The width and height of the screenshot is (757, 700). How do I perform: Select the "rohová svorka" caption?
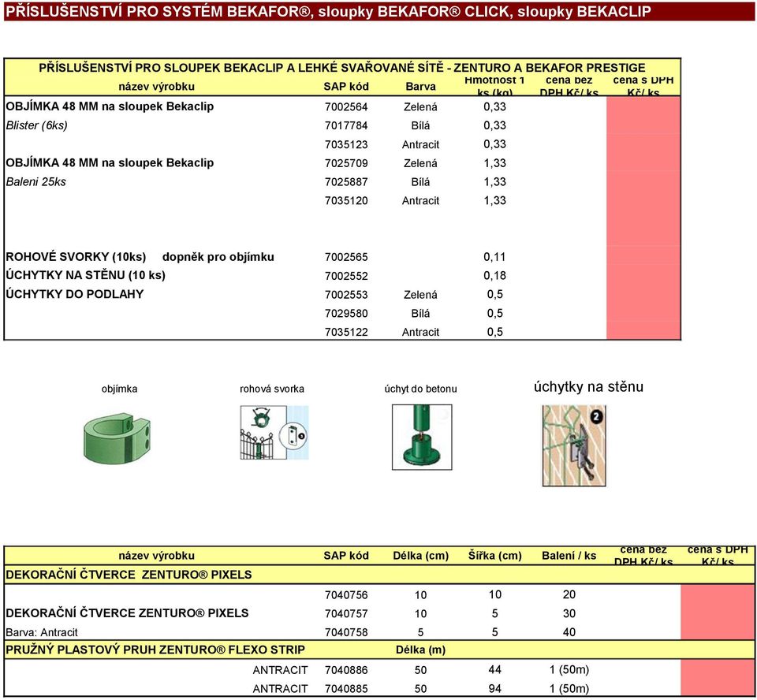point(272,389)
